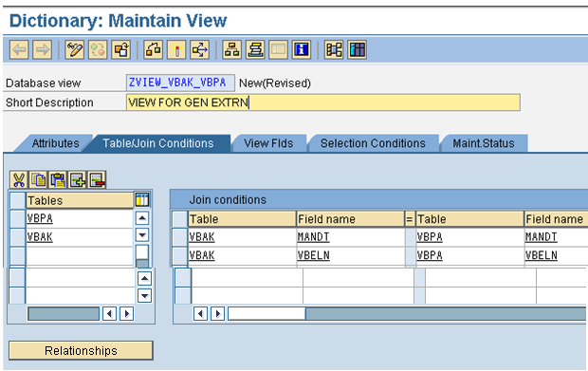The image size is (588, 371).
Task: Click the Cut scissors icon
Action: 19,179
